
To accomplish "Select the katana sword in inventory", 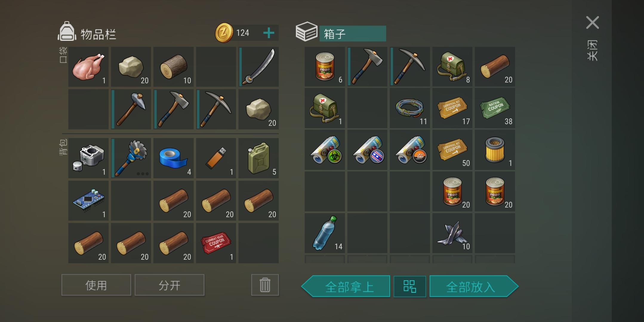I will [x=259, y=66].
